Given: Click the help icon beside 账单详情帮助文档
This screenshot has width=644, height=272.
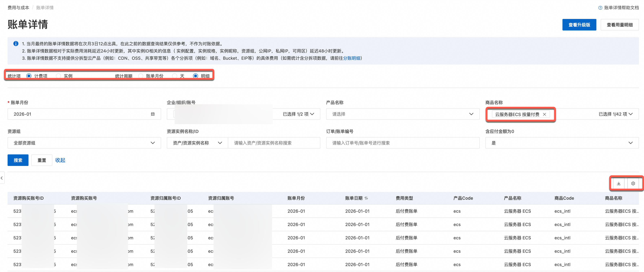Looking at the screenshot, I should click(600, 8).
